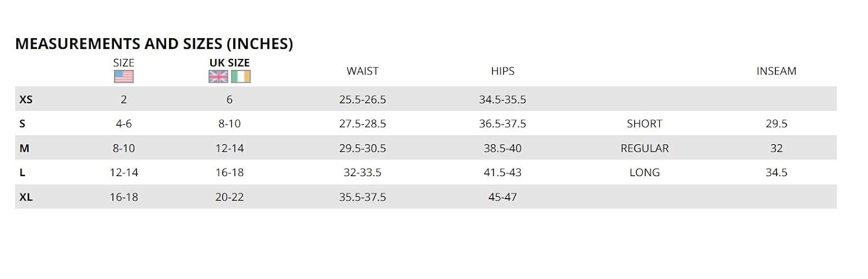
Task: Click the UK SIZE column header
Action: (229, 63)
